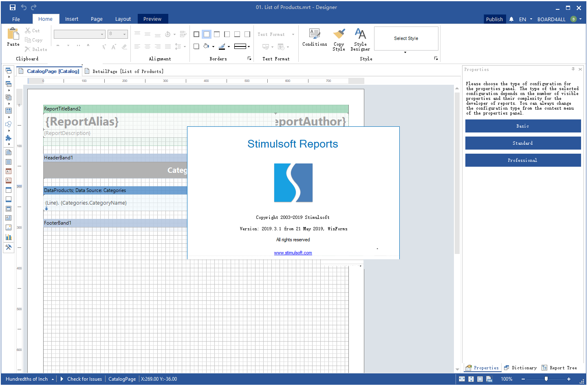Click zoom in plus button
Screen dimensions: 588x386
click(x=569, y=379)
